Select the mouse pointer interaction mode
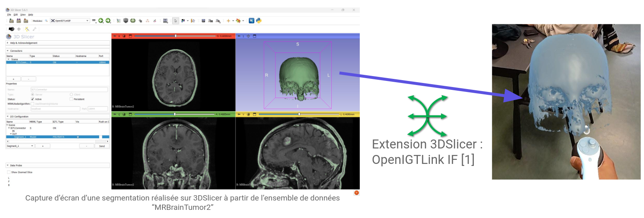The width and height of the screenshot is (644, 218). point(176,21)
